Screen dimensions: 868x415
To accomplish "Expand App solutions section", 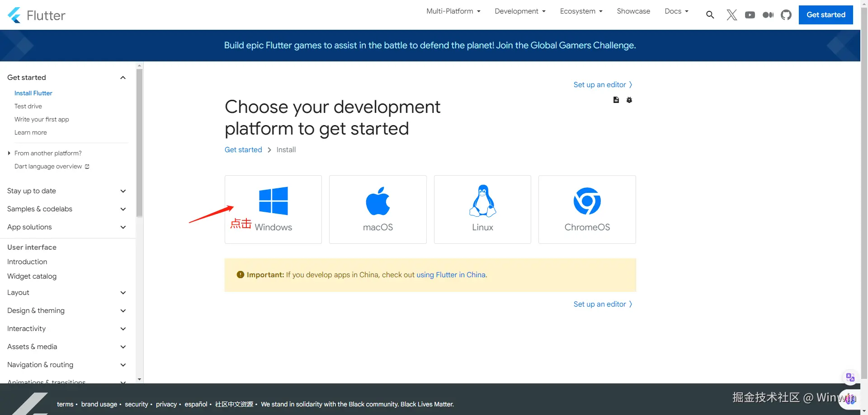I will (x=66, y=227).
